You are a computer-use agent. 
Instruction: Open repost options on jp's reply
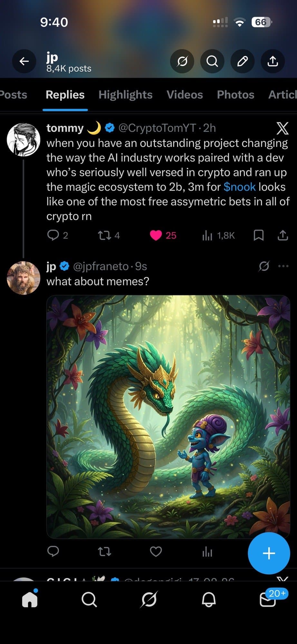tap(105, 552)
